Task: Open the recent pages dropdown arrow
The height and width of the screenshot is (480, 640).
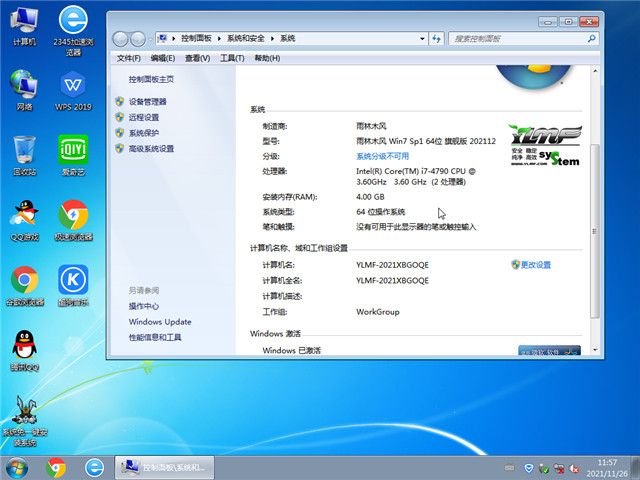Action: (150, 39)
